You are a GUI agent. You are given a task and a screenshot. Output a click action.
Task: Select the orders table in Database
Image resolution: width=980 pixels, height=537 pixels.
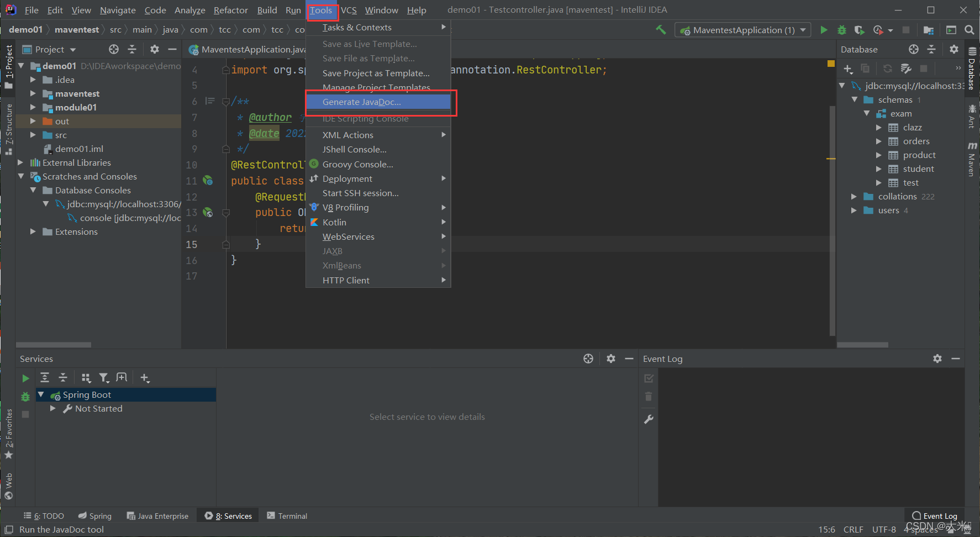(x=916, y=141)
